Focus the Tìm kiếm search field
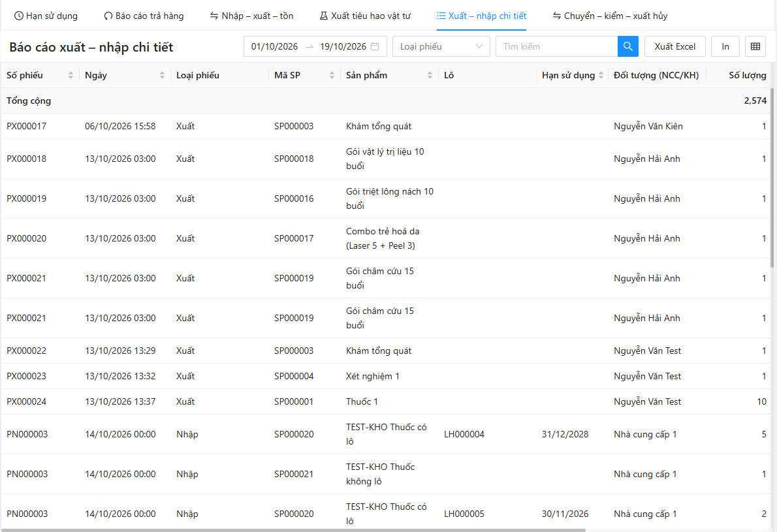Image resolution: width=777 pixels, height=532 pixels. pyautogui.click(x=556, y=46)
